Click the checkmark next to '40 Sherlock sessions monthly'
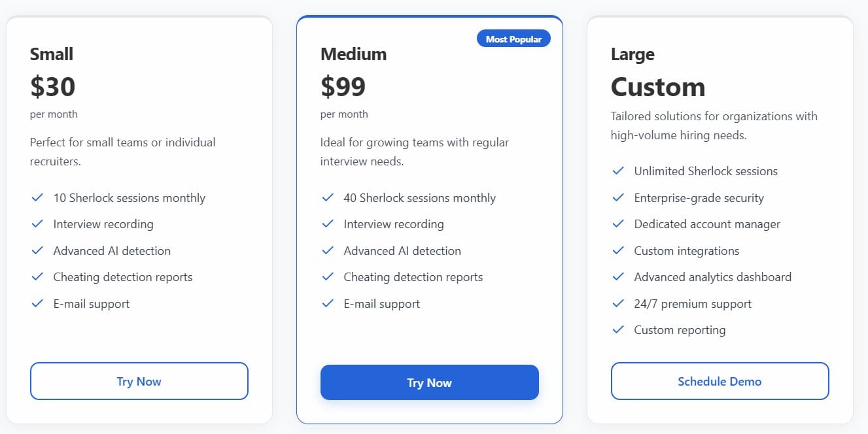This screenshot has height=434, width=868. pos(328,197)
